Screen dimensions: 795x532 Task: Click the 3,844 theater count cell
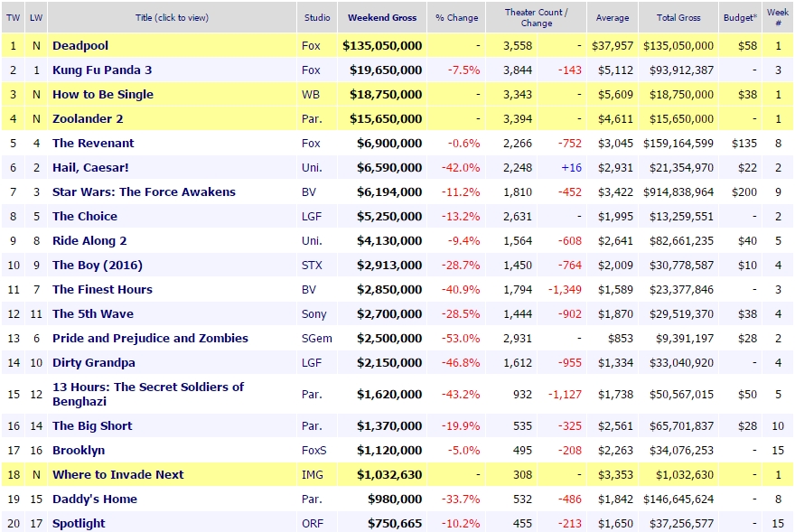[518, 70]
